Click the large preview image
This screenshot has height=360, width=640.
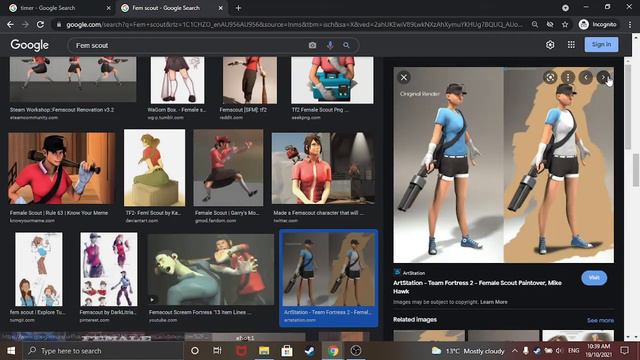(x=503, y=165)
